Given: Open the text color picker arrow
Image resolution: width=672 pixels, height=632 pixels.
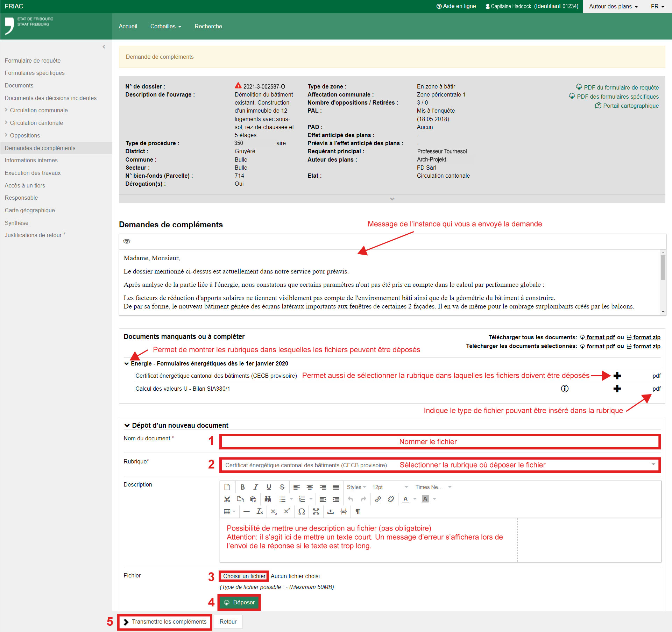Looking at the screenshot, I should click(415, 499).
